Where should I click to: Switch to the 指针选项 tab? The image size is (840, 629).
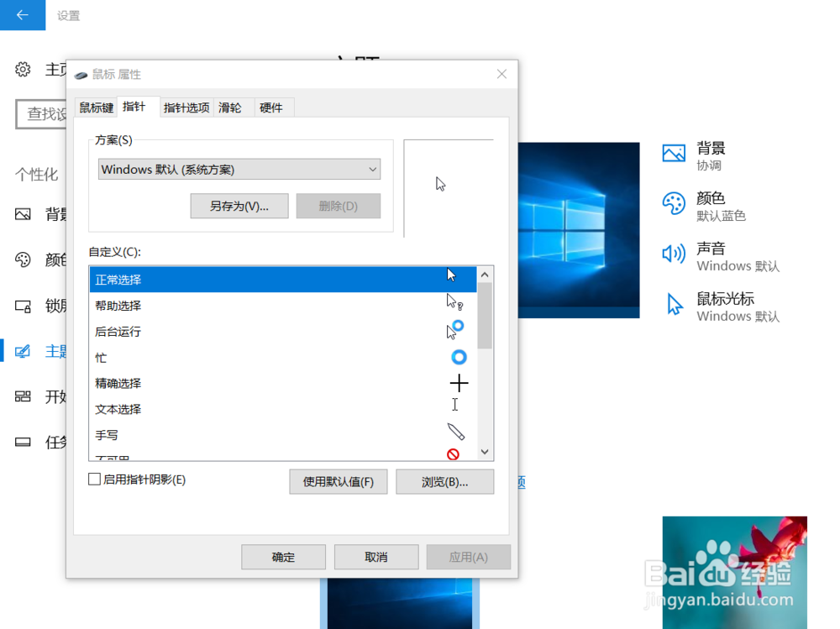pos(186,107)
